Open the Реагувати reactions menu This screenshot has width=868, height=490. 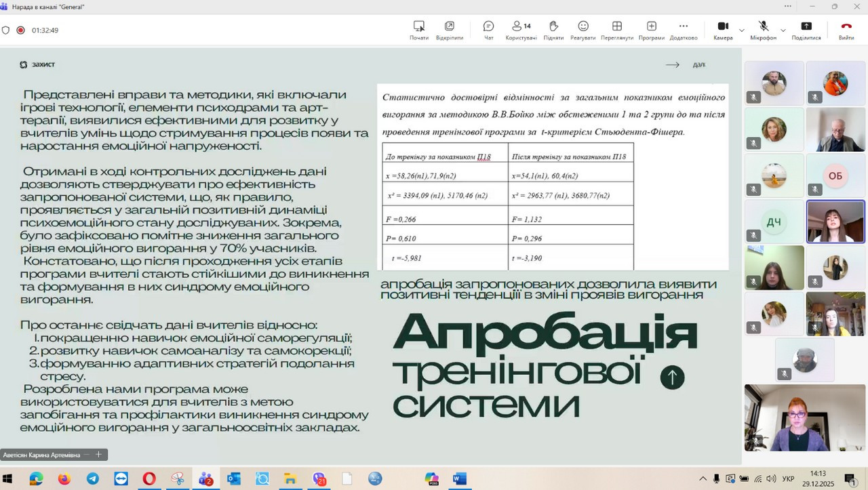pos(583,29)
